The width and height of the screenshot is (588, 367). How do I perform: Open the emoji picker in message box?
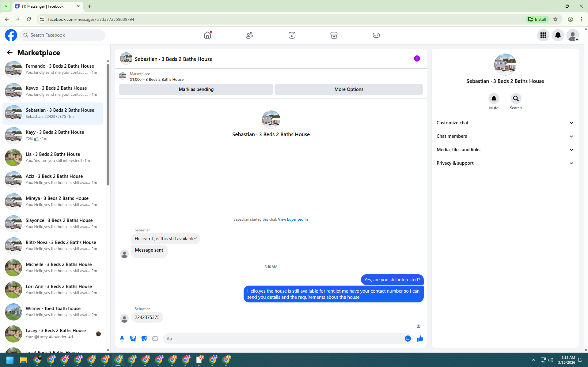[x=408, y=339]
